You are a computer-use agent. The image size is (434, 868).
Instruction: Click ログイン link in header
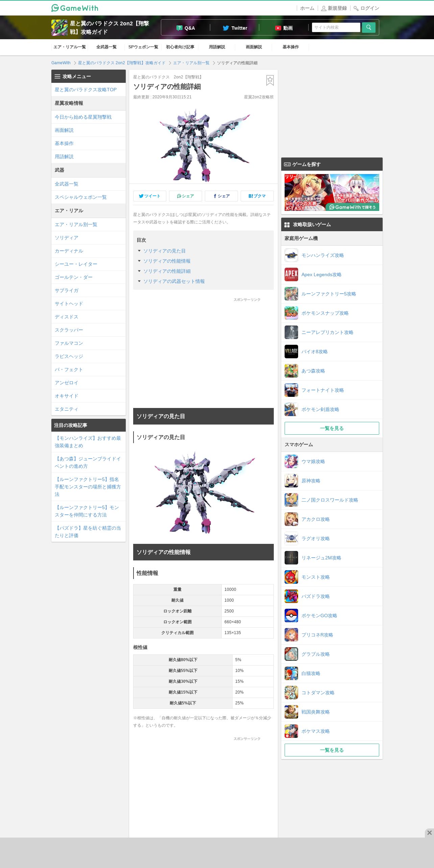366,8
